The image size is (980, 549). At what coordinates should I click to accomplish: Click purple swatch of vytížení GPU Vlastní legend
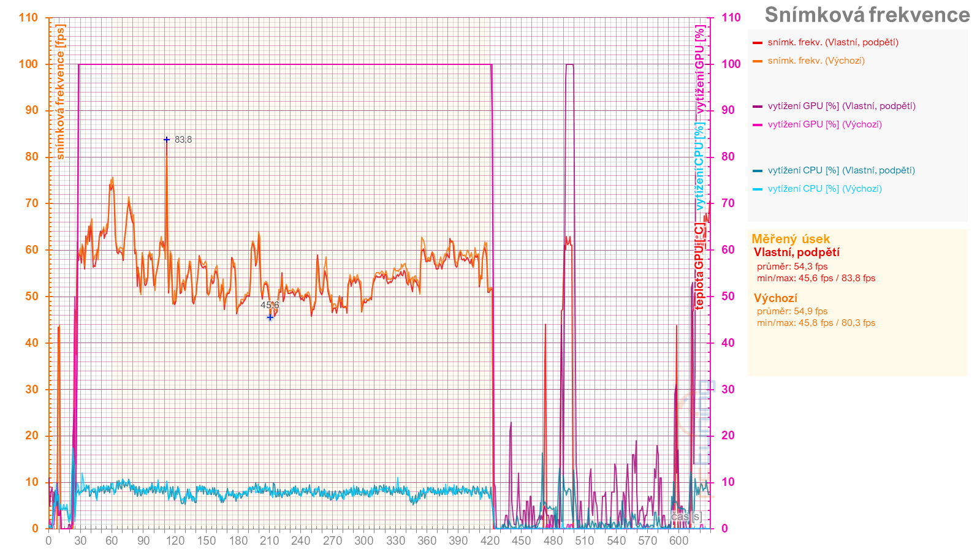pyautogui.click(x=758, y=107)
